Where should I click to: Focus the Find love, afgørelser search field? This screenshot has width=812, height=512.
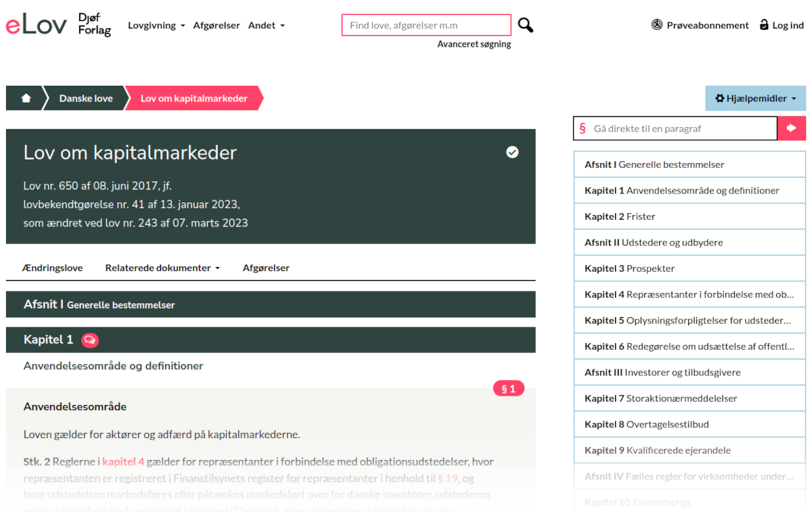coord(426,25)
